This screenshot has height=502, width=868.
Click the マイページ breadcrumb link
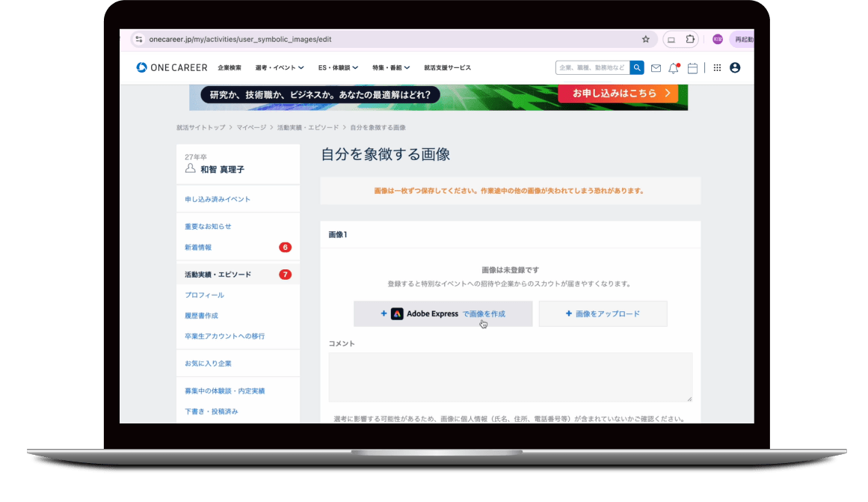coord(251,128)
